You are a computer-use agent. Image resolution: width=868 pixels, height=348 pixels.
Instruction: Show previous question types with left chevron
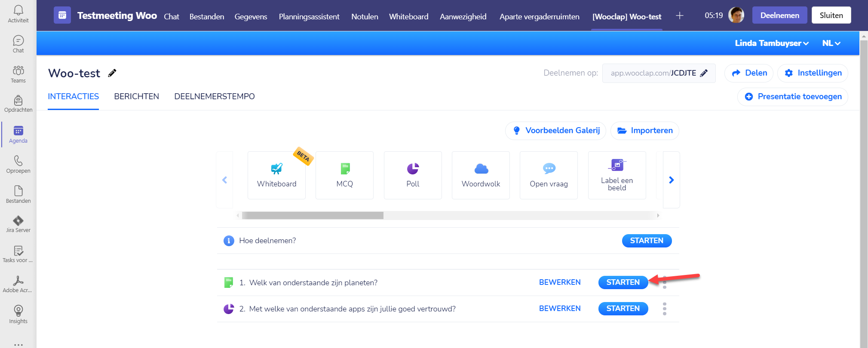(224, 180)
